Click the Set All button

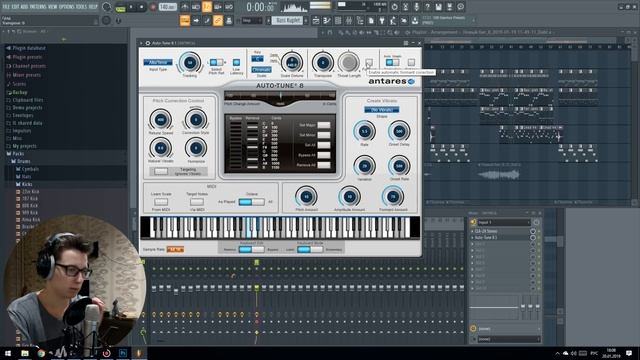(324, 145)
